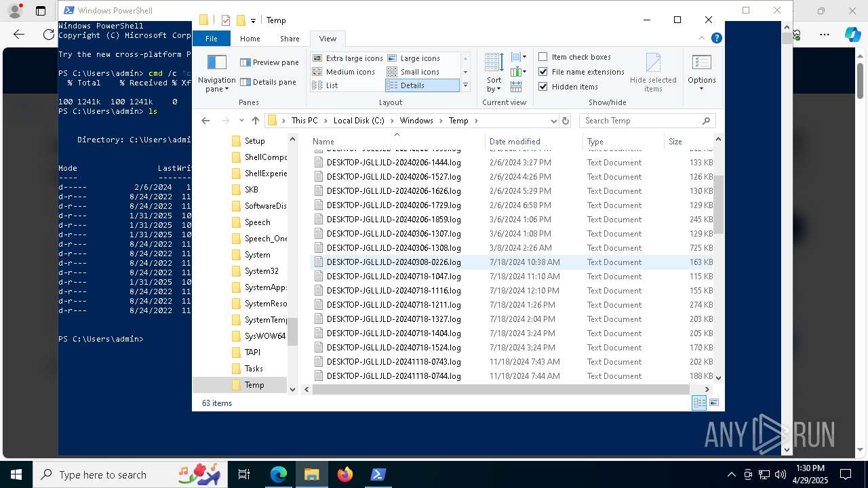Go up to the Windows folder
The image size is (868, 488).
click(x=255, y=121)
